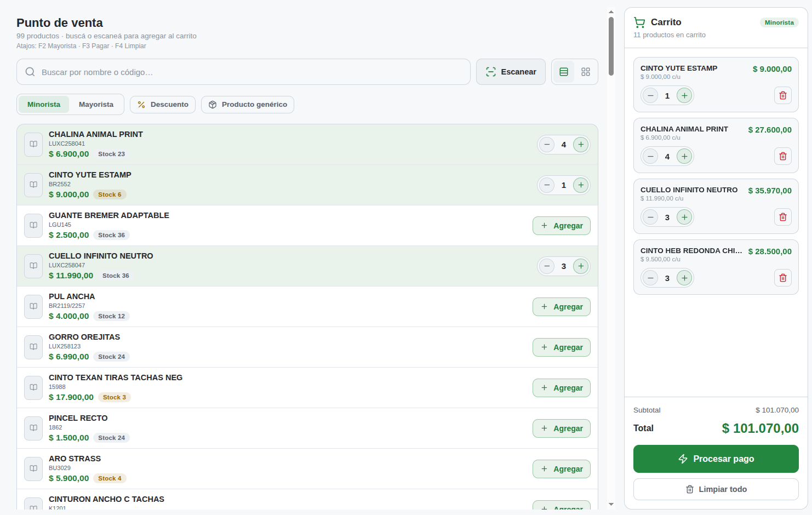
Task: Increase CINTO YUTE ESTAMP quantity in cart
Action: coord(684,95)
